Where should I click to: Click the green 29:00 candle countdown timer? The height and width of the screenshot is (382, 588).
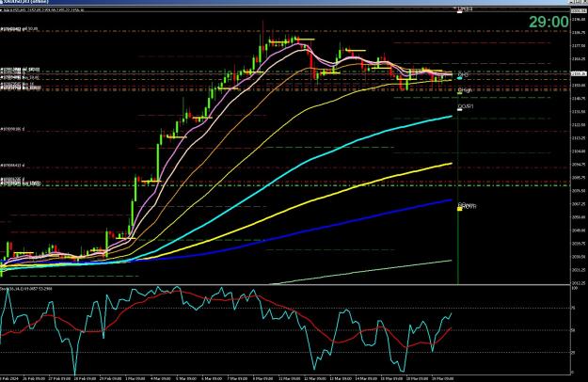click(x=548, y=23)
